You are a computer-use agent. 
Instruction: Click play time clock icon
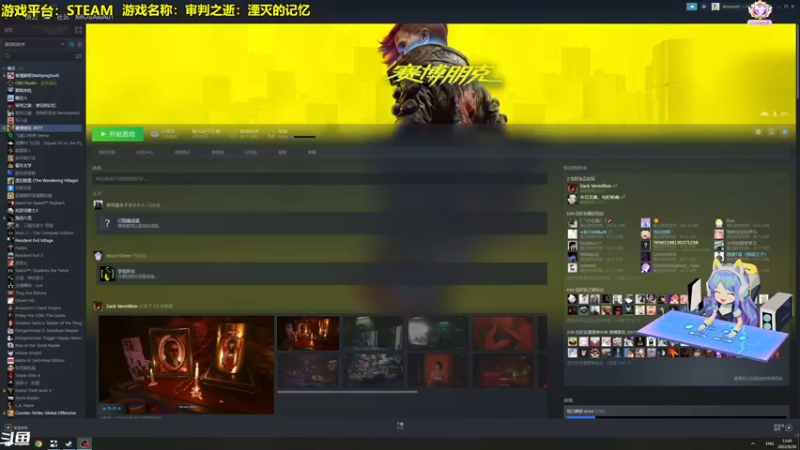233,134
